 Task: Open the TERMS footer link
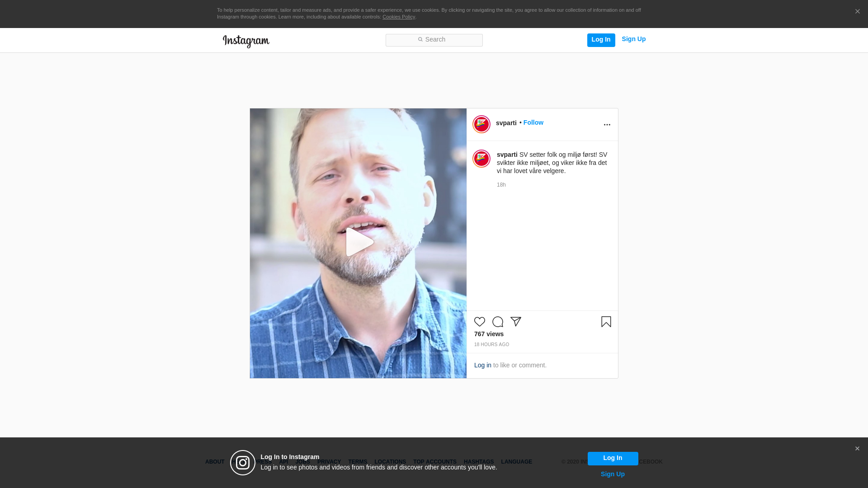tap(358, 462)
